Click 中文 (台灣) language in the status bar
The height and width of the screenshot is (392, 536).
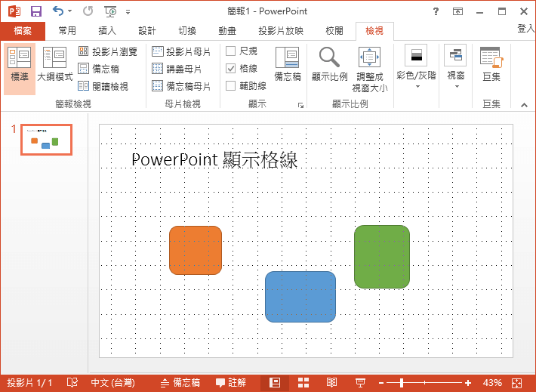click(112, 382)
